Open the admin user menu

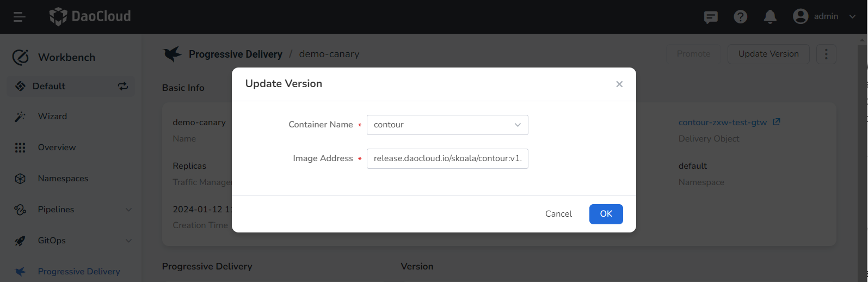pyautogui.click(x=824, y=17)
